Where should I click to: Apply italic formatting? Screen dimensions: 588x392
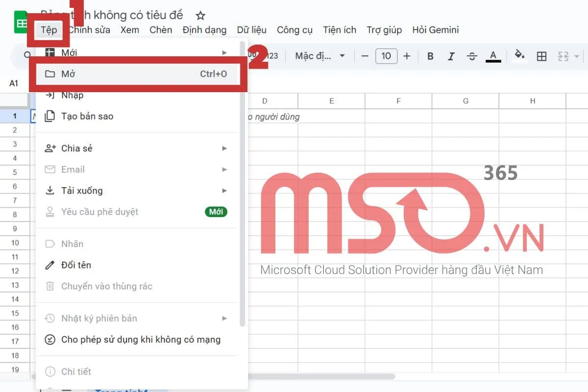(x=451, y=56)
